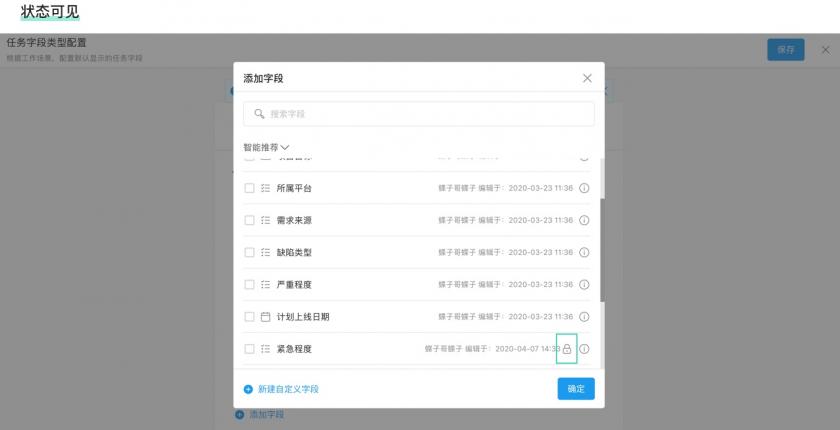Open info icon for 计划上线日期 row
840x430 pixels.
click(x=584, y=316)
